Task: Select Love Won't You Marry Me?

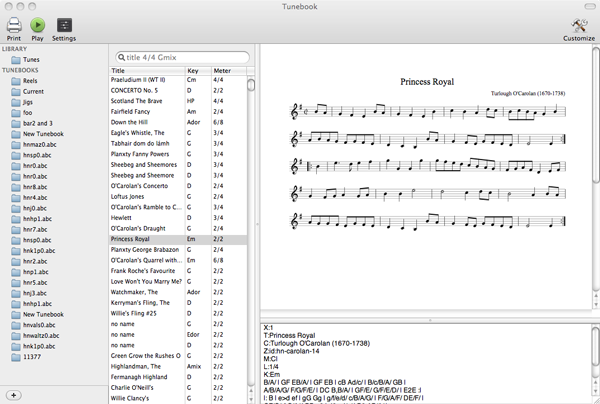Action: (x=178, y=282)
